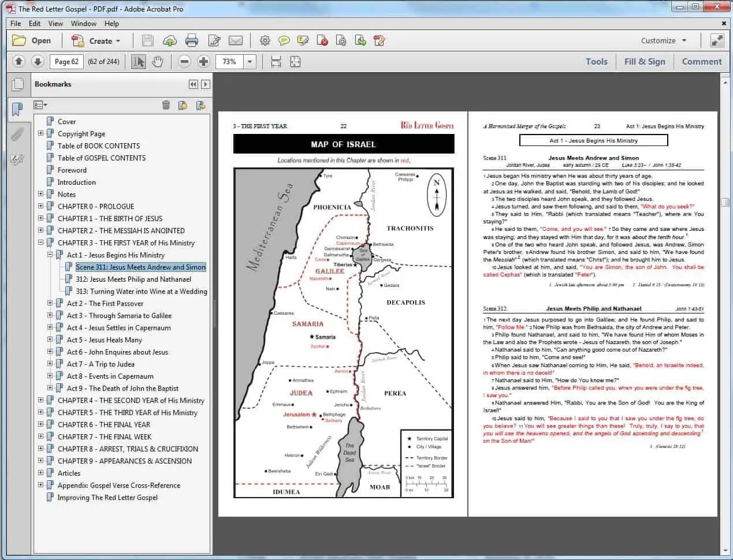Open the bookmarks options dropdown menu

click(40, 104)
